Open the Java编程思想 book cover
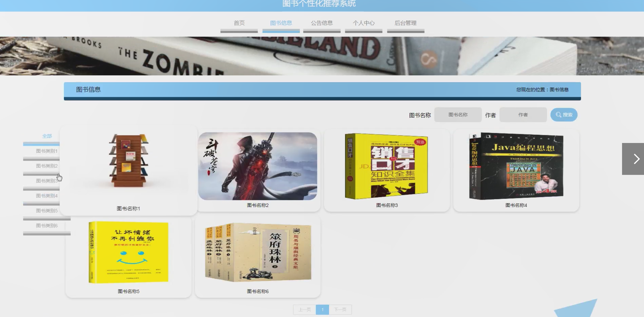This screenshot has height=317, width=644. pos(516,166)
